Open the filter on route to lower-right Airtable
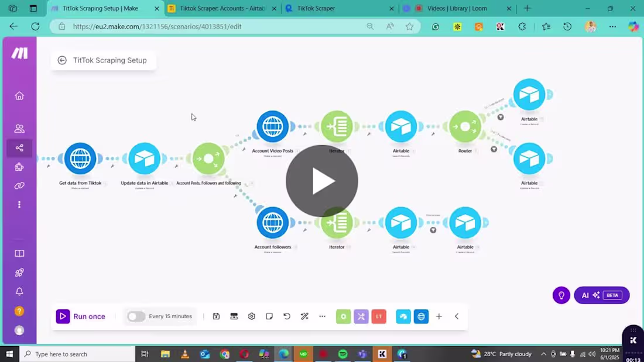The image size is (644, 362). pyautogui.click(x=494, y=149)
